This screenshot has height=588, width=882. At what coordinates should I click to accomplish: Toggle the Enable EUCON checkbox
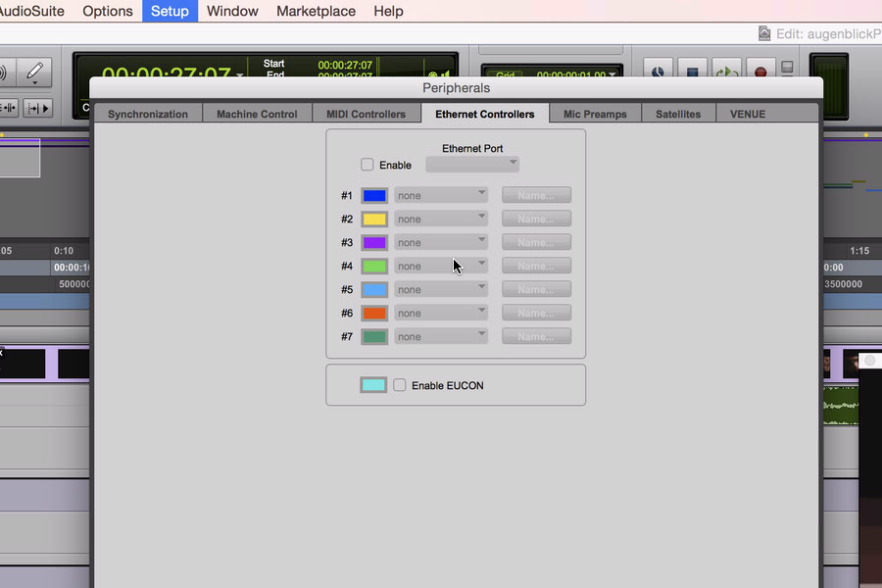(400, 385)
